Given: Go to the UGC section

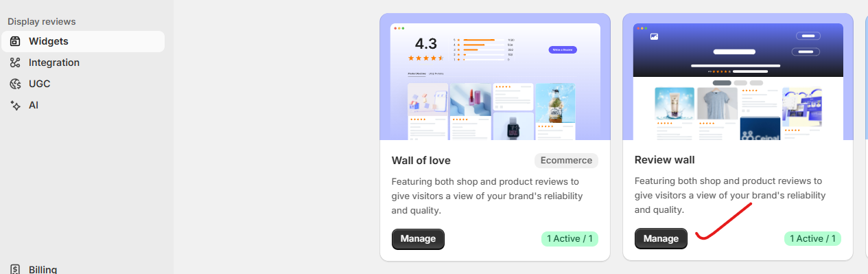Looking at the screenshot, I should point(83,84).
